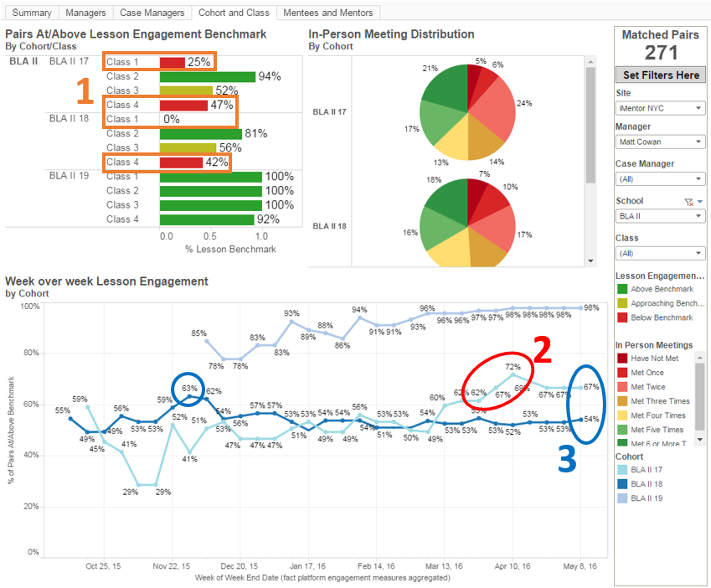Switch to the Summary tab
Viewport: 711px width, 588px height.
click(x=32, y=13)
